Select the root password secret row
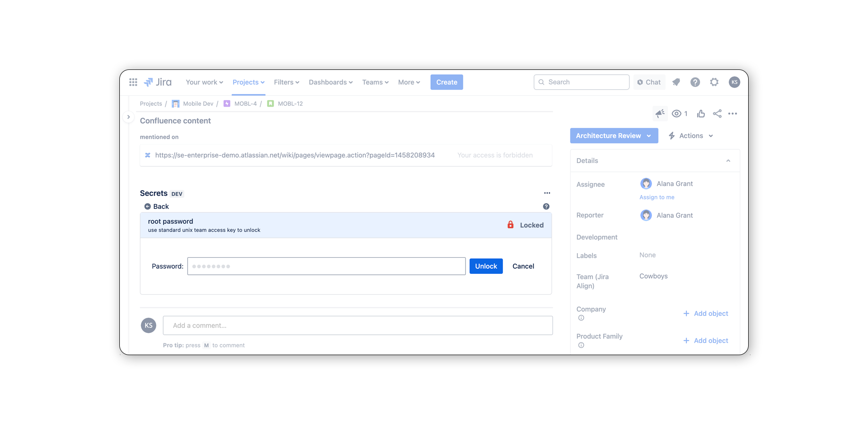Screen dimensions: 868x425 [x=346, y=225]
